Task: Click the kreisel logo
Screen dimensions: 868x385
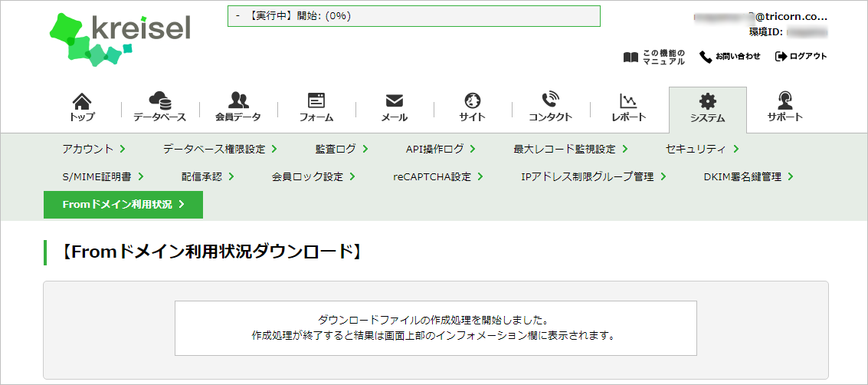Action: point(120,40)
